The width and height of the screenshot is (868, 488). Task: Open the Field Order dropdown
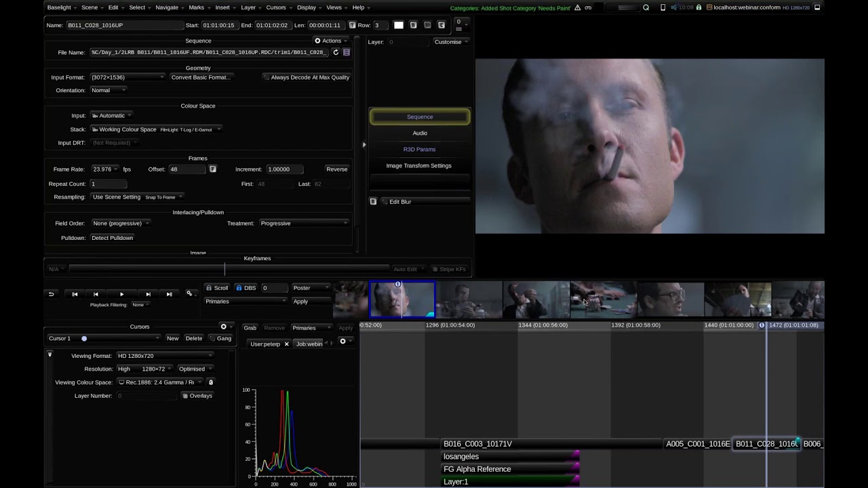[x=121, y=223]
